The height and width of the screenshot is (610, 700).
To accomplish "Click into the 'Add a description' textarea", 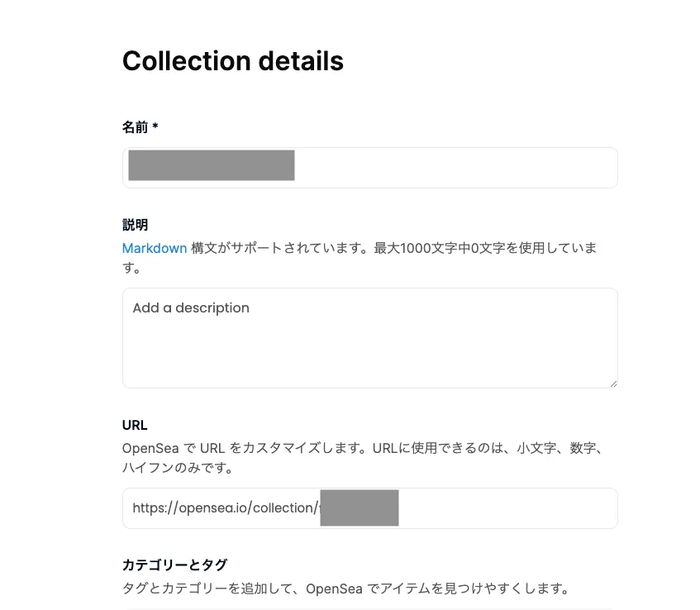I will pos(369,337).
